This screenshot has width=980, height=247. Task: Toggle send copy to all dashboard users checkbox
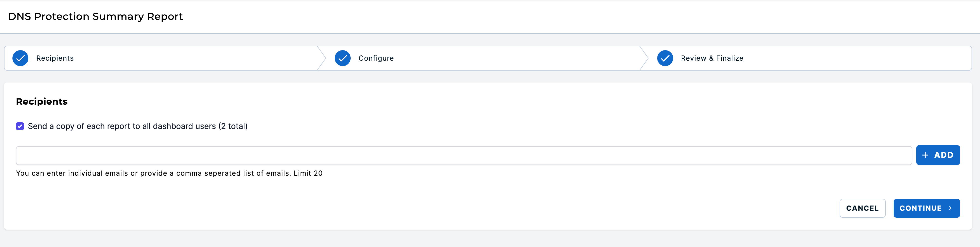point(20,126)
